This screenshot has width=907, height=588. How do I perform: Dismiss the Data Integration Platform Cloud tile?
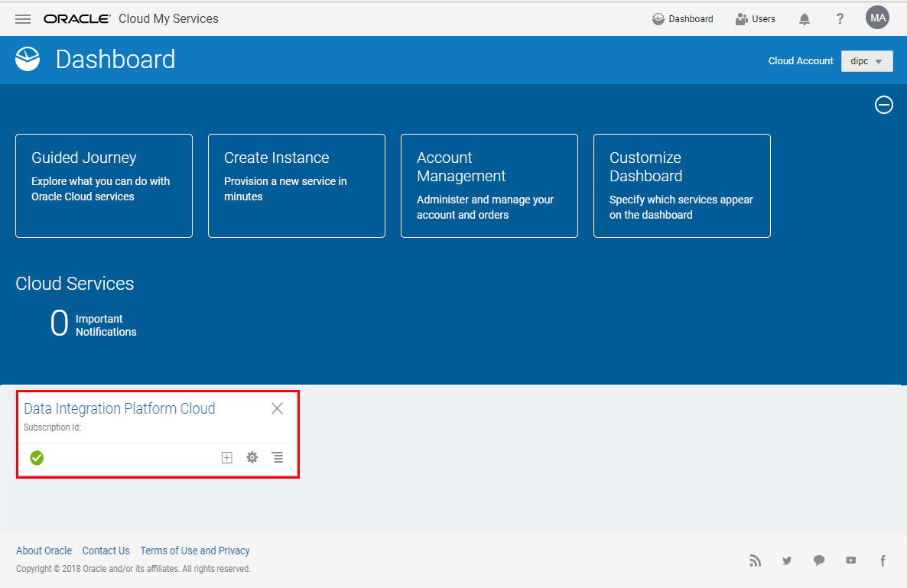pyautogui.click(x=277, y=408)
